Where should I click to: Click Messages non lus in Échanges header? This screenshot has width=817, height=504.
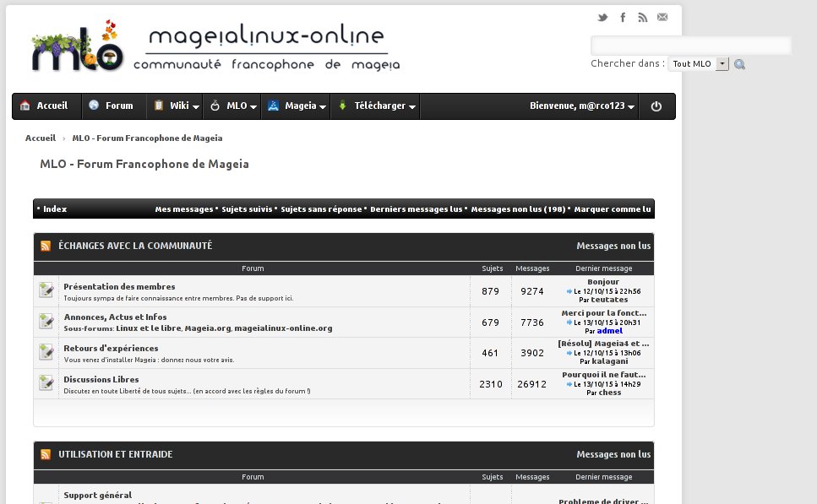point(613,246)
